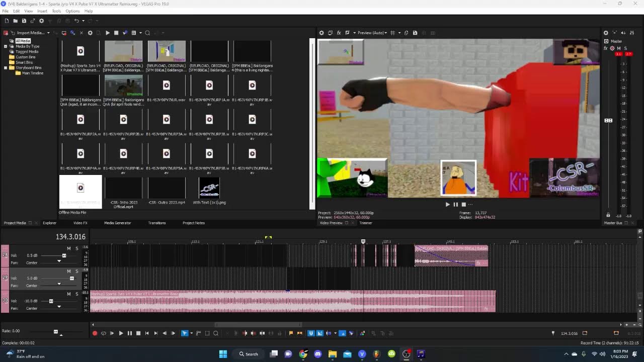Open Preview (Auto) quality dropdown

(x=372, y=33)
